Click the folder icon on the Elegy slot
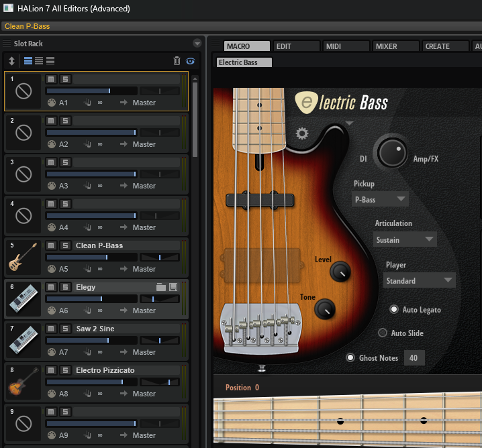This screenshot has height=448, width=482. [x=161, y=287]
